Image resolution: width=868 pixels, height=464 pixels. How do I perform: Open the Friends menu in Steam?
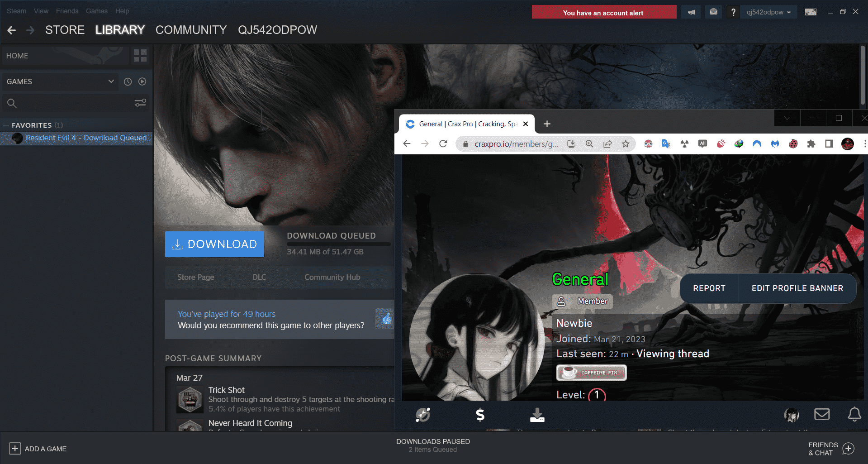[67, 11]
